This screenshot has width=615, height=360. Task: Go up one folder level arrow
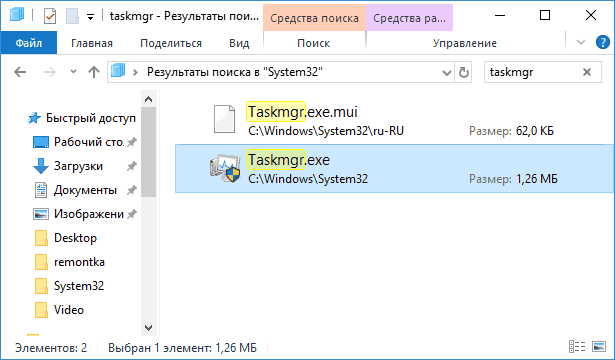94,72
